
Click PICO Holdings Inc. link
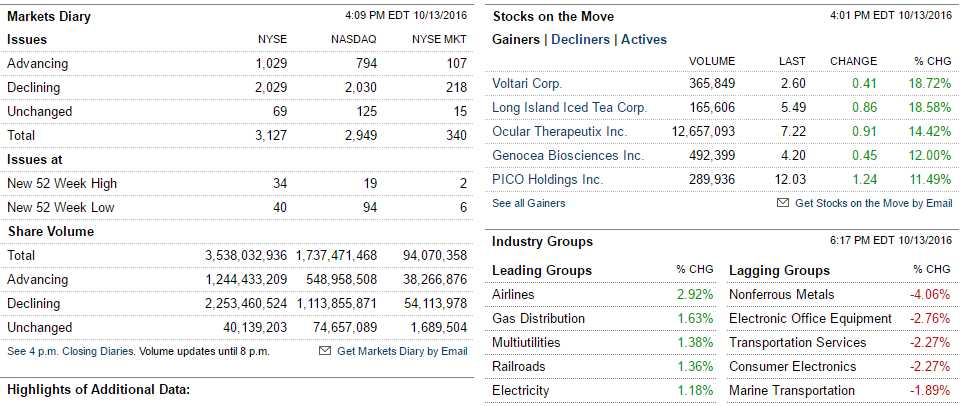(x=548, y=179)
